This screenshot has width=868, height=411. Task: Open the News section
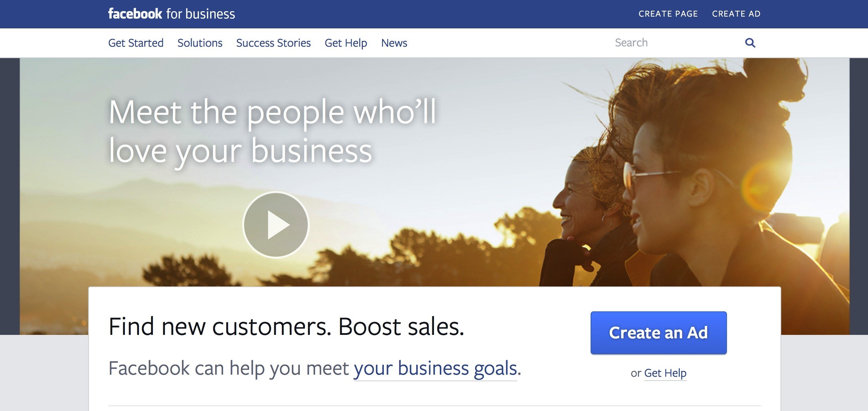394,43
